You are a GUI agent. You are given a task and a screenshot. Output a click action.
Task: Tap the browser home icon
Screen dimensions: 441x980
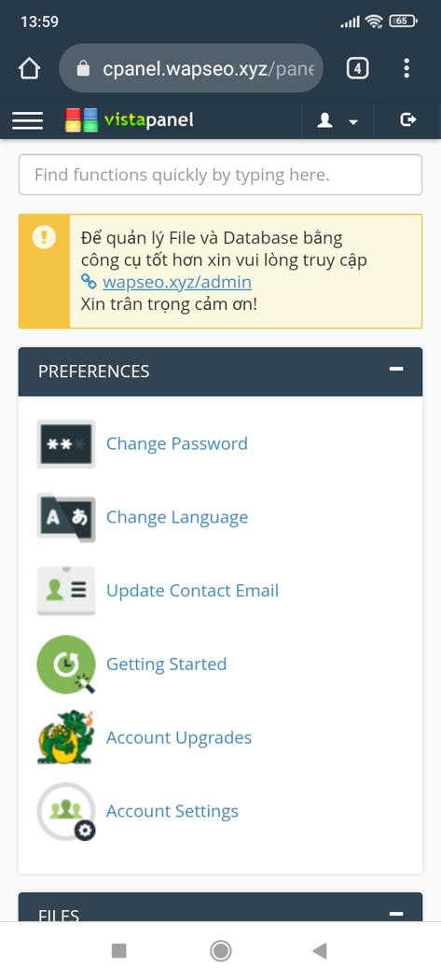pyautogui.click(x=29, y=68)
